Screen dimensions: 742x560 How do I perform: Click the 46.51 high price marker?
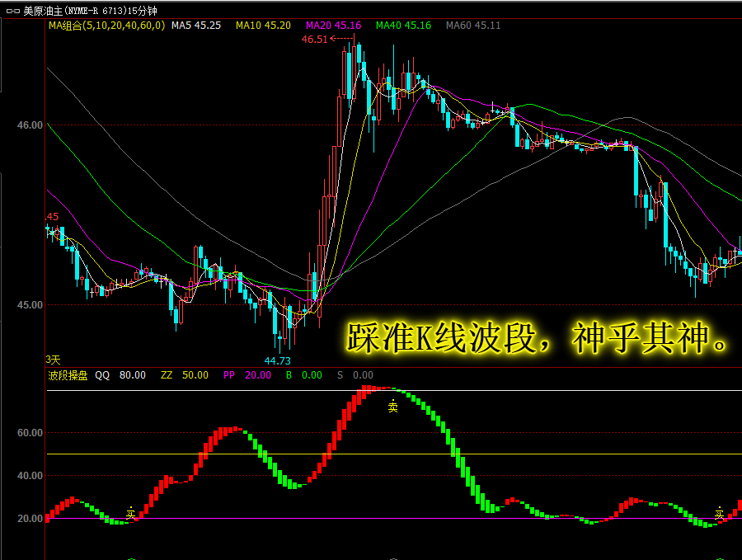(x=315, y=40)
